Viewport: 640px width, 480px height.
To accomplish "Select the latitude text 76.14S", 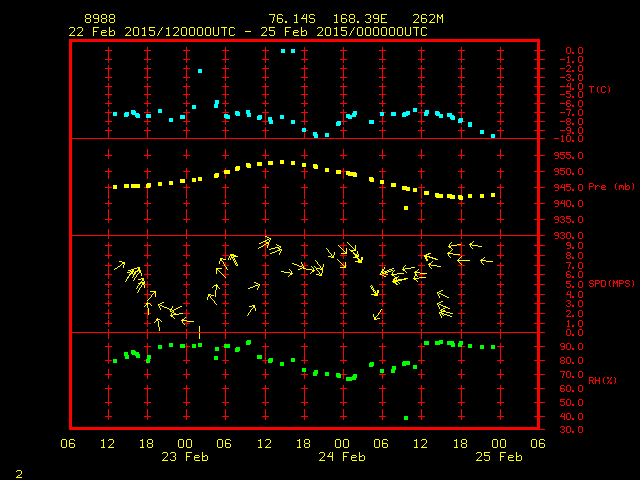I will coord(292,19).
